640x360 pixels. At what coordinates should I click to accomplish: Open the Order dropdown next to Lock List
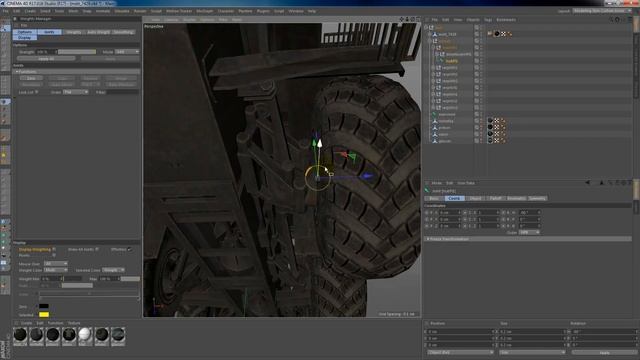[x=76, y=92]
